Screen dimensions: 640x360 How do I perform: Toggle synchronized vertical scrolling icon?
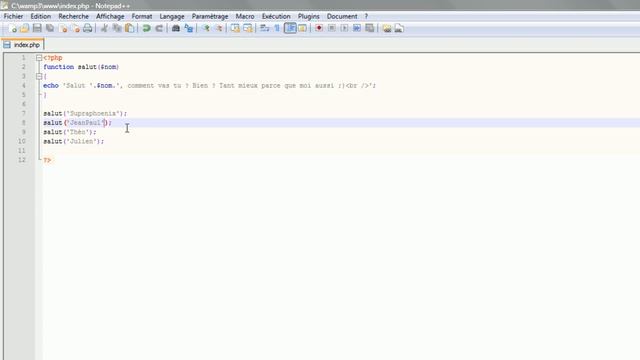tap(235, 28)
